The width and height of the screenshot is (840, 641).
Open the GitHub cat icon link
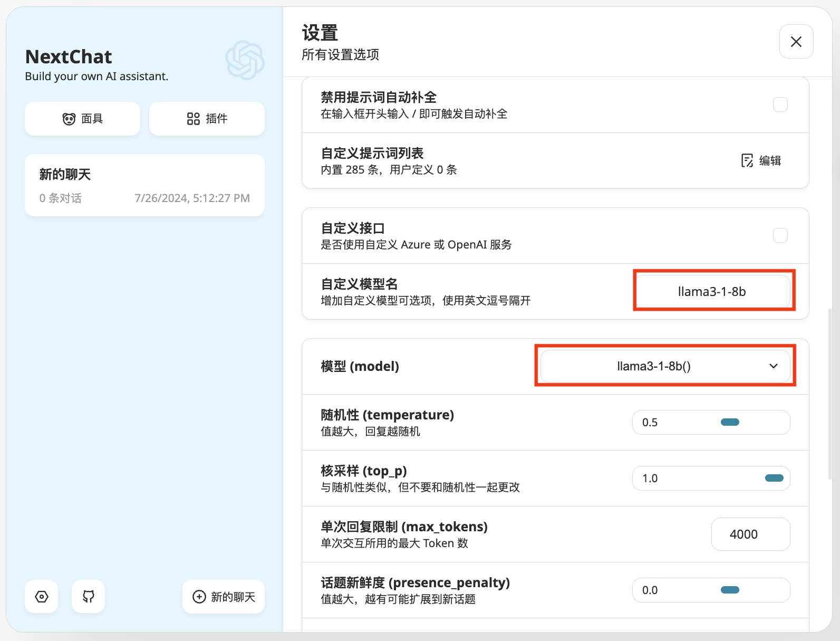88,597
